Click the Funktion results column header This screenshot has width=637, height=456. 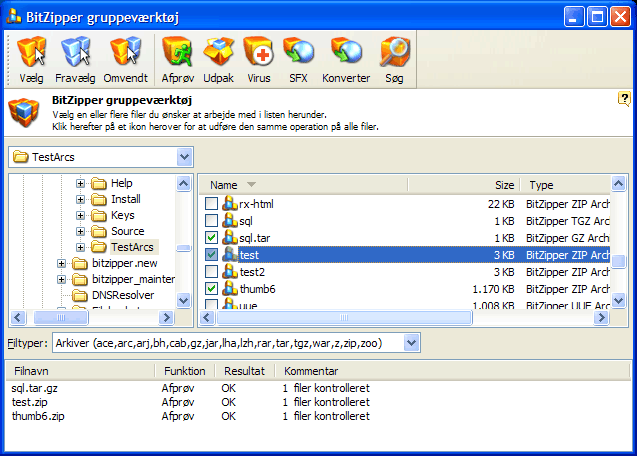[x=185, y=371]
